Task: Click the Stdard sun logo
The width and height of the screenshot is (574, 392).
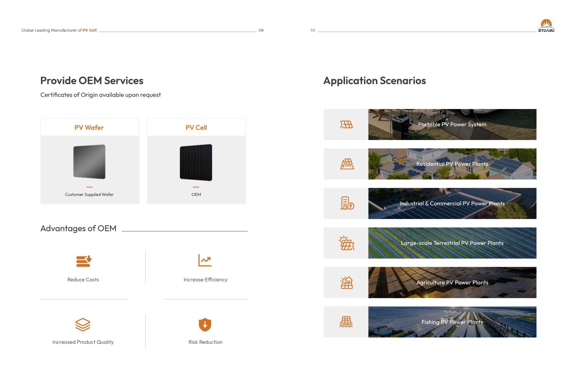Action: point(546,26)
